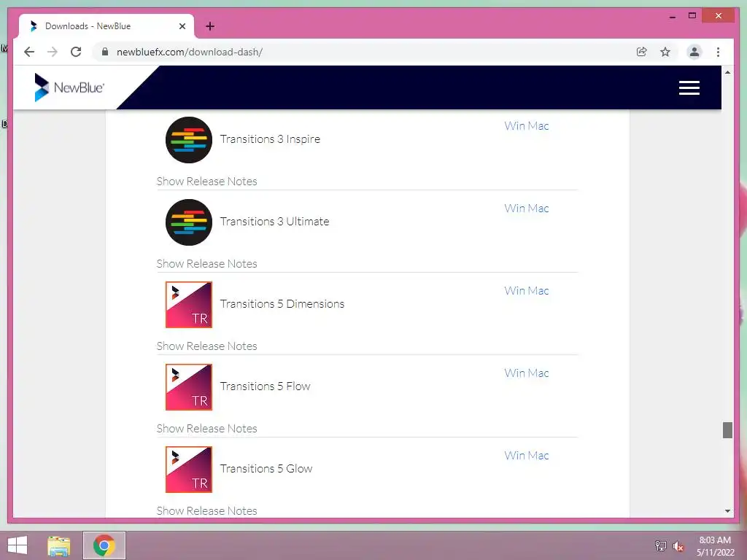Close the Downloads - NewBlue tab
The width and height of the screenshot is (747, 560).
[182, 26]
